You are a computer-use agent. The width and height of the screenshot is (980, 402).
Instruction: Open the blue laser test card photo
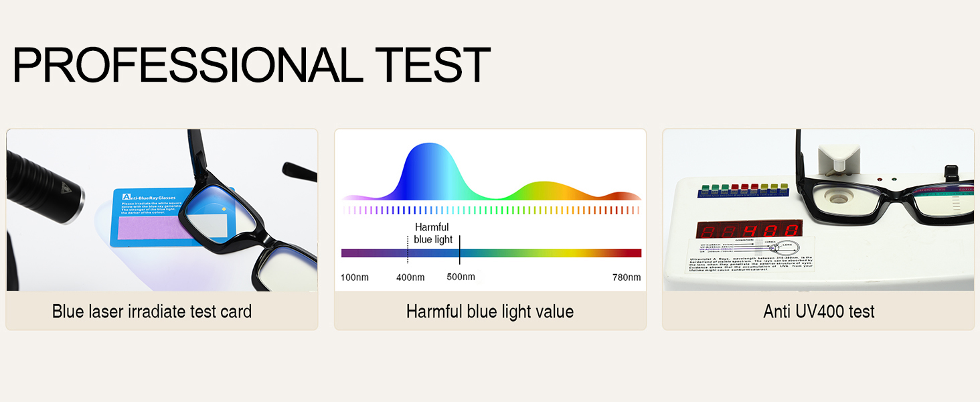tap(162, 210)
